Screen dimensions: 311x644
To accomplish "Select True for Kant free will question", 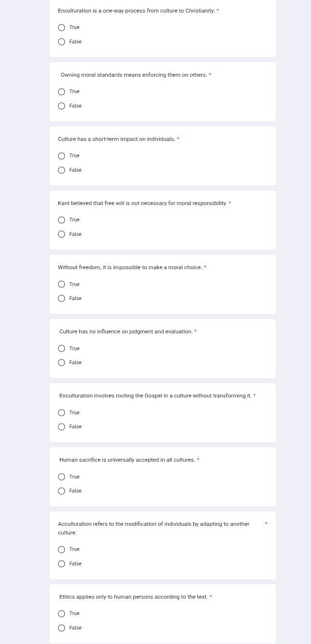I will pos(61,220).
